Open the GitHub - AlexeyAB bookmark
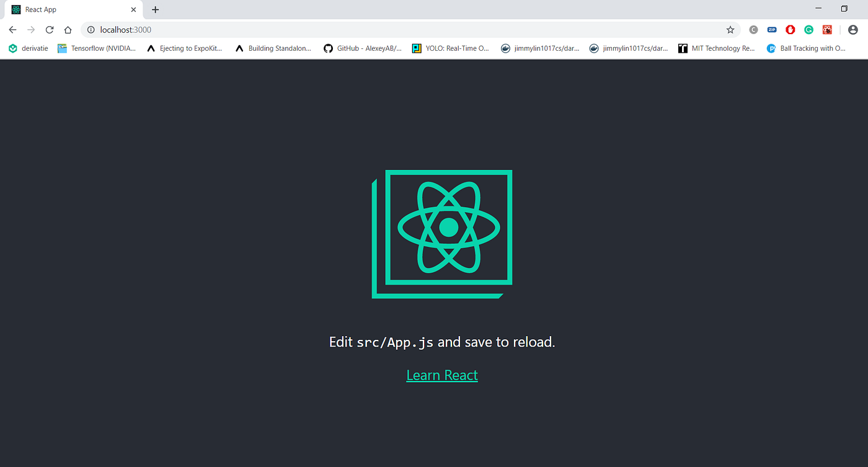This screenshot has width=868, height=467. 363,48
